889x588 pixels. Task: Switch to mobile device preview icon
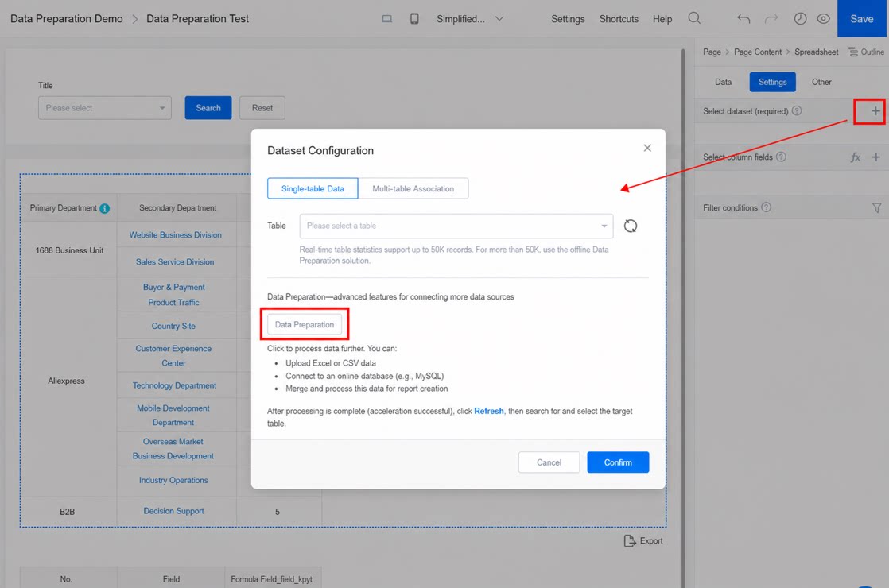(x=414, y=19)
